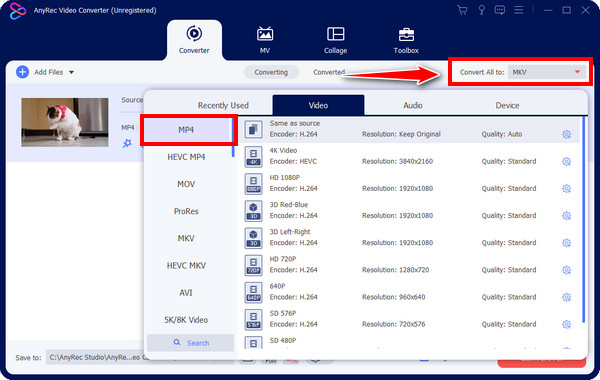Viewport: 600px width, 380px height.
Task: Select preset with Resolution: 960x640
Action: (x=393, y=297)
